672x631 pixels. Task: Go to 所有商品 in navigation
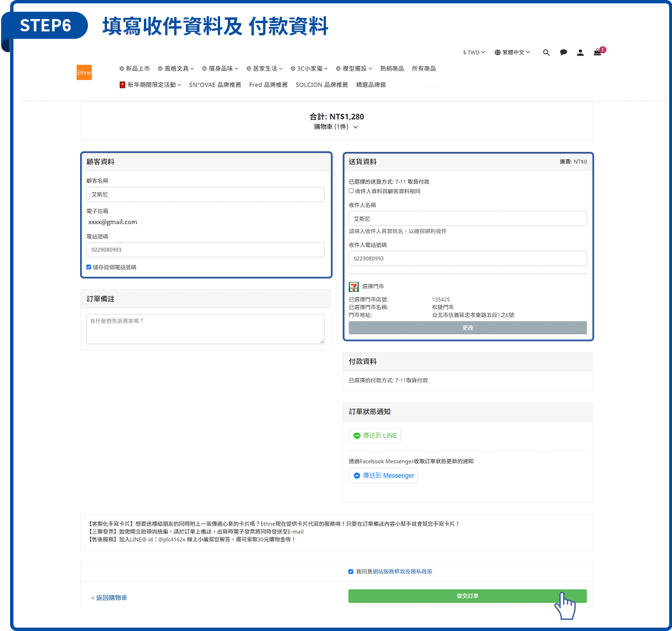pos(424,69)
